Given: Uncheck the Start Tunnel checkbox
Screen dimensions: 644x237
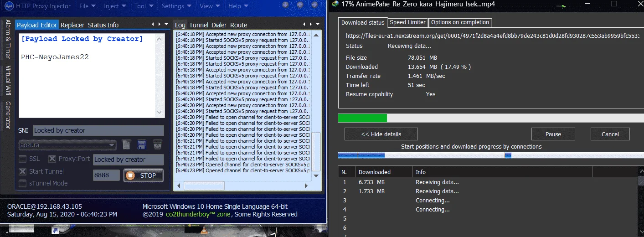Looking at the screenshot, I should [x=22, y=171].
